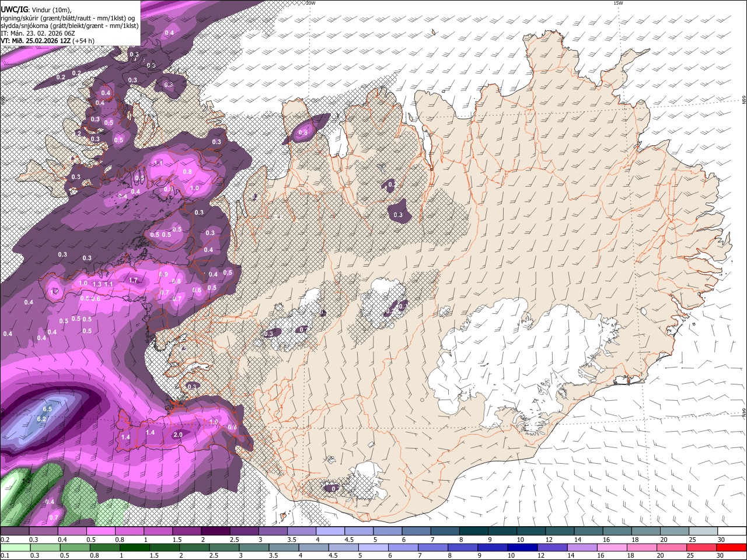Viewport: 747px width, 560px height.
Task: Click the snow legend swatch labeled 0.2
Action: click(15, 531)
